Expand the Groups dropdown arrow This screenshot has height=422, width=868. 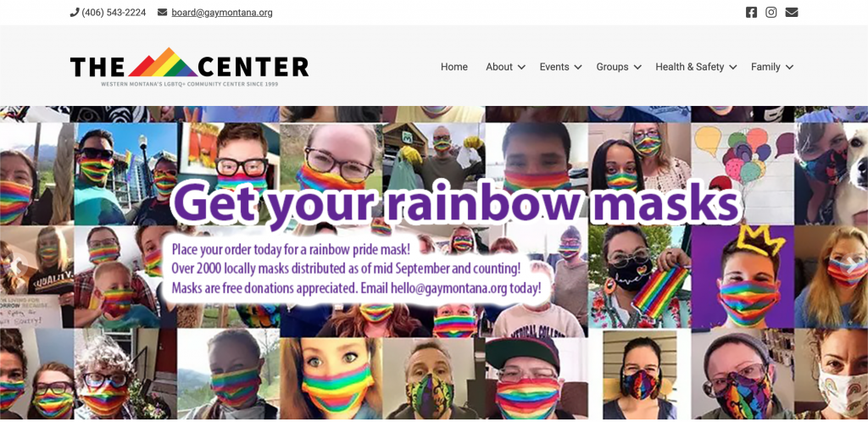click(637, 67)
